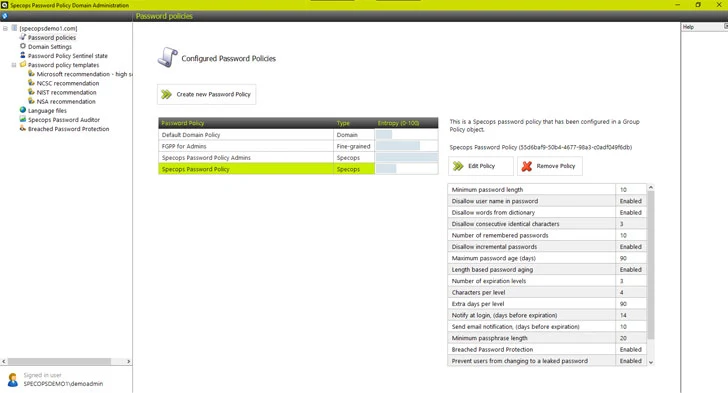Click the left tree horizontal scrollbar
Image resolution: width=728 pixels, height=393 pixels.
point(59,361)
